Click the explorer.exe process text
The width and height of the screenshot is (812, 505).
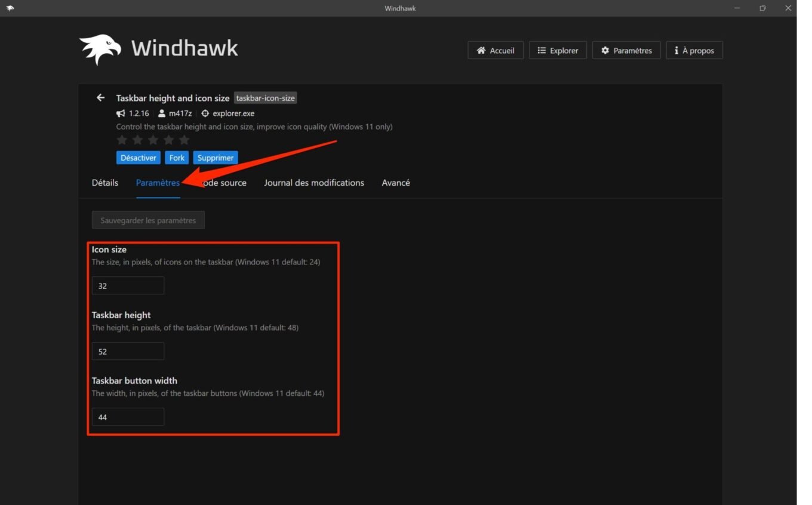[x=233, y=113]
